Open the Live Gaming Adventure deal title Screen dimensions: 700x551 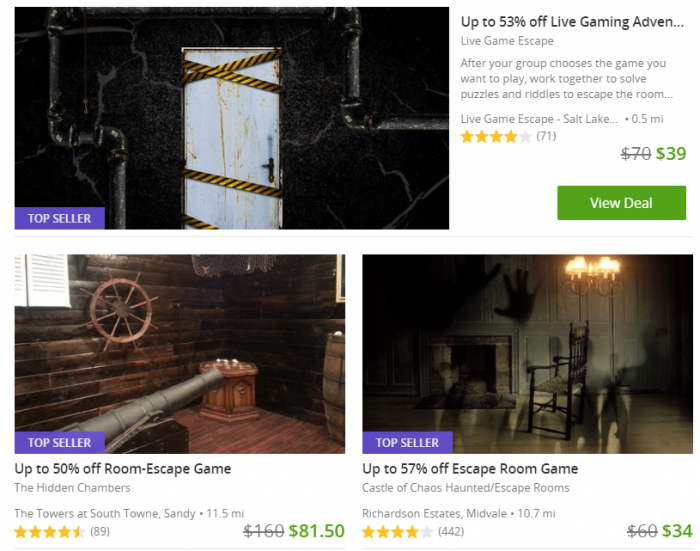[572, 22]
